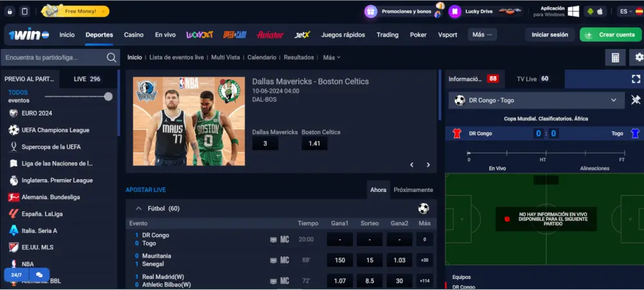The height and width of the screenshot is (290, 644).
Task: Switch to the LIVE 296 tab
Action: pyautogui.click(x=87, y=79)
